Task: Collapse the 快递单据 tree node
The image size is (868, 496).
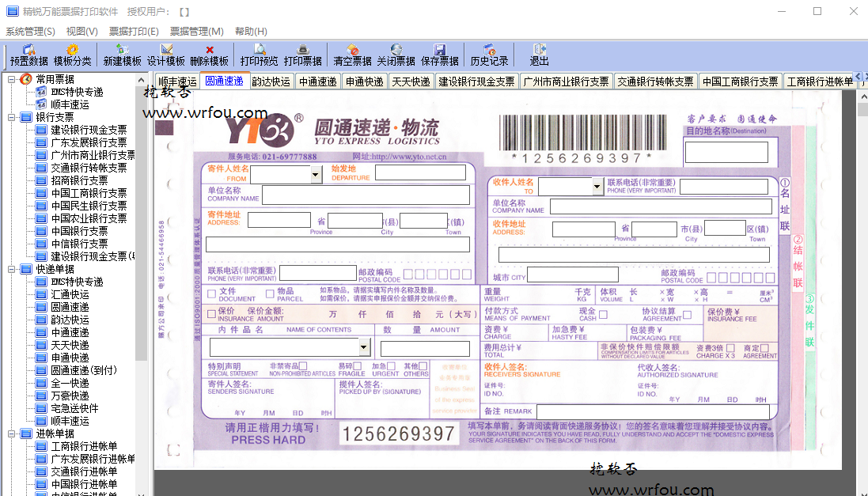Action: pos(12,270)
